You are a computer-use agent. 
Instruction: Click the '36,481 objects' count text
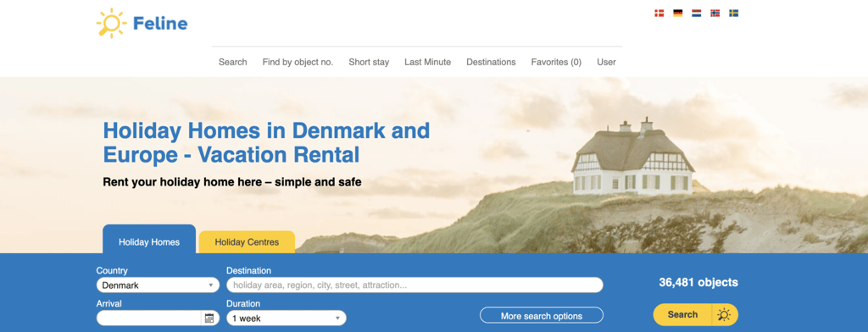pos(698,282)
